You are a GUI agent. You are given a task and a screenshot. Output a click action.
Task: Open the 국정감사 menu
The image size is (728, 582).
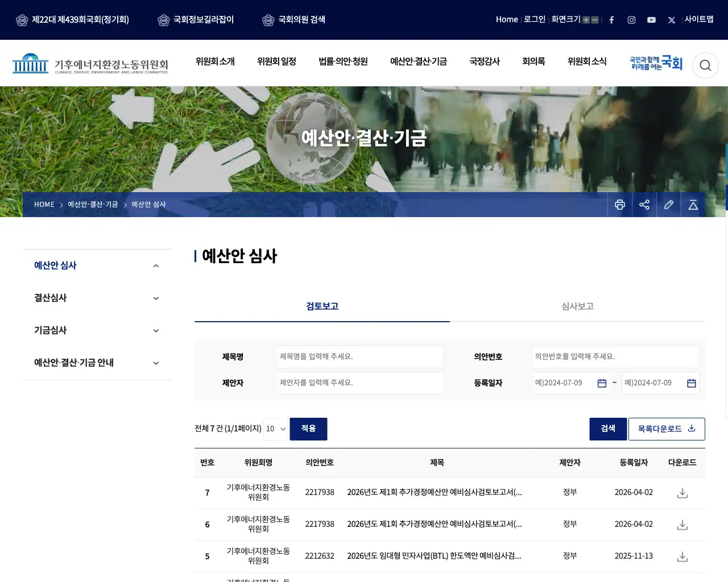[x=485, y=61]
